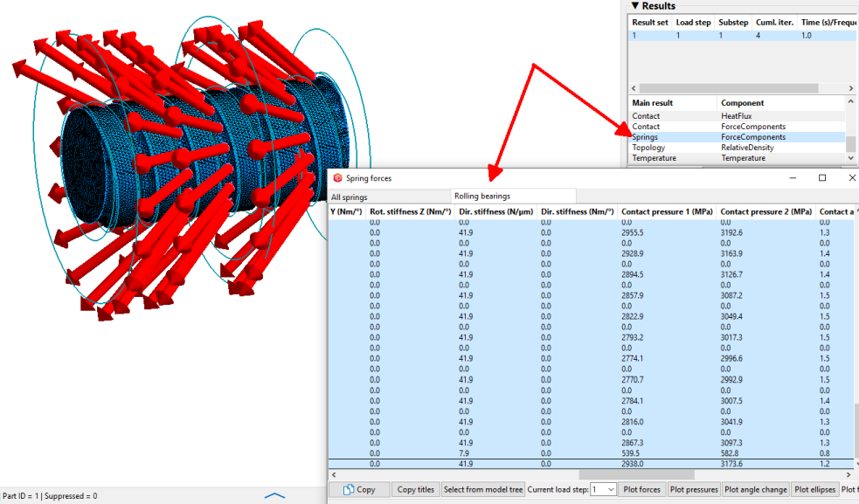Click contact pressure cell 3041.9
The image size is (859, 504).
coord(731,422)
